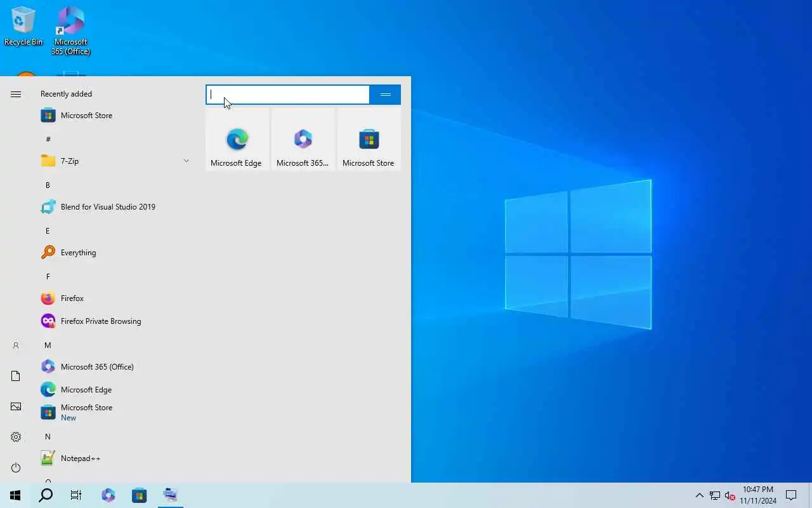Click the muted volume tray icon

[730, 495]
